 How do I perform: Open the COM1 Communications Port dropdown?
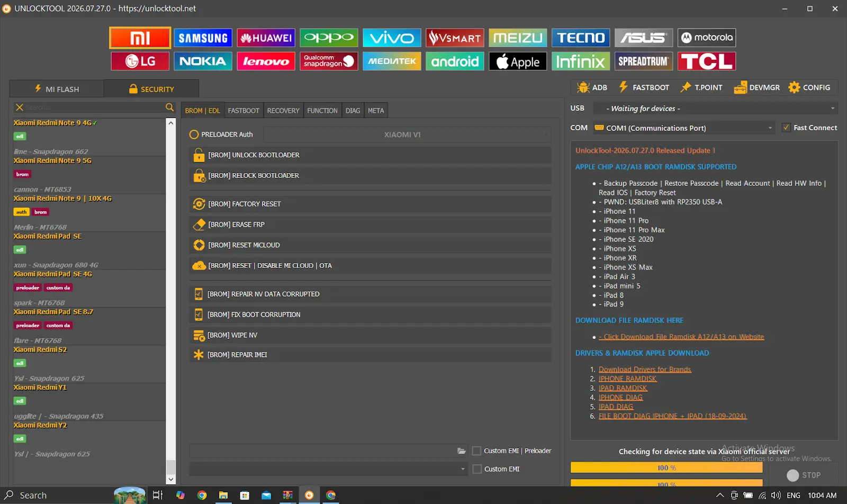point(683,128)
